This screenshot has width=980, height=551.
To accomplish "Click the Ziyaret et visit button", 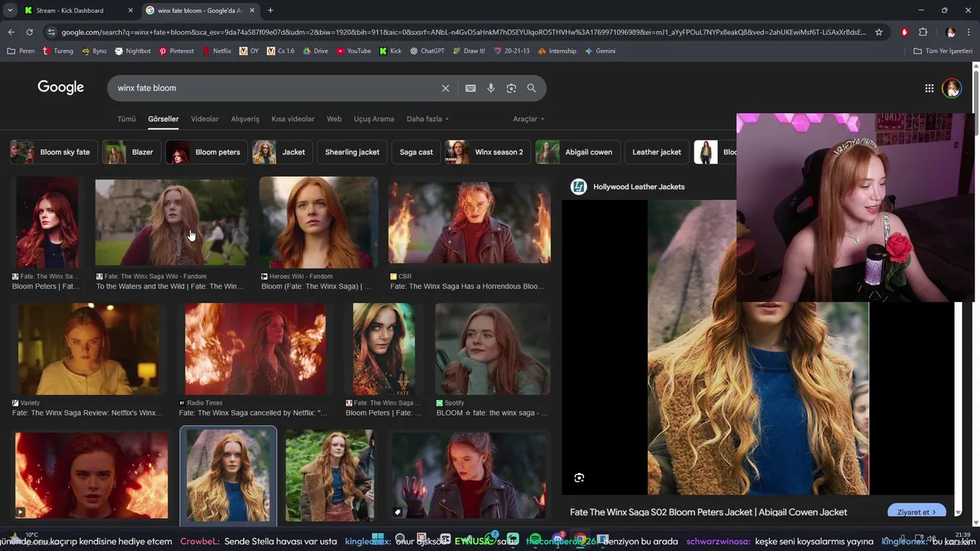I will click(916, 512).
